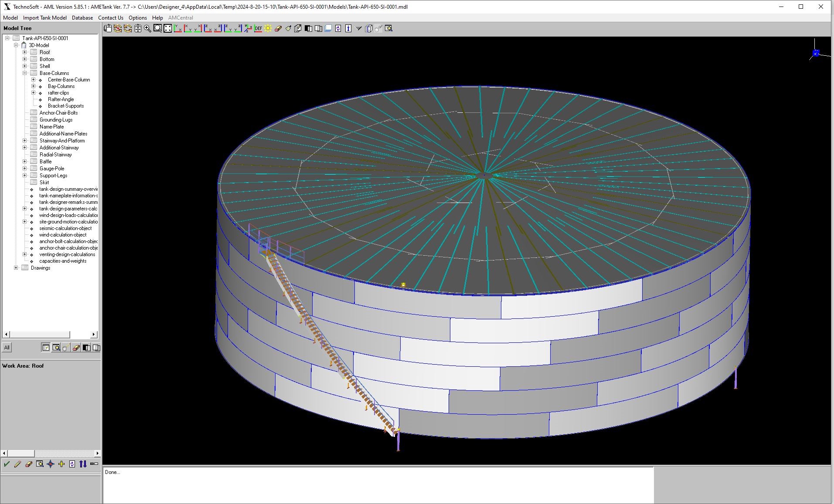Click the work area horizontal scrollbar thumb
834x504 pixels.
click(x=20, y=453)
